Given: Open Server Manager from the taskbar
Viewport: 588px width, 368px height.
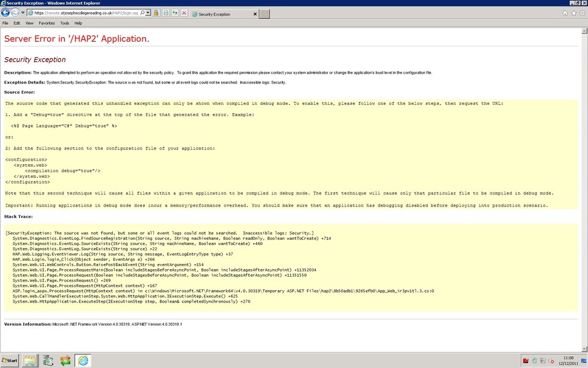Looking at the screenshot, I should [48, 360].
